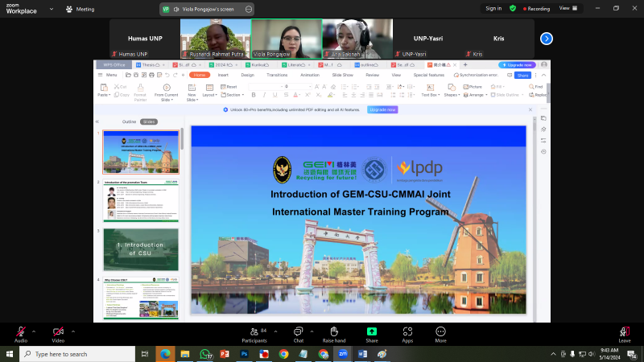Image resolution: width=644 pixels, height=362 pixels.
Task: Toggle Underline formatting
Action: (x=275, y=95)
